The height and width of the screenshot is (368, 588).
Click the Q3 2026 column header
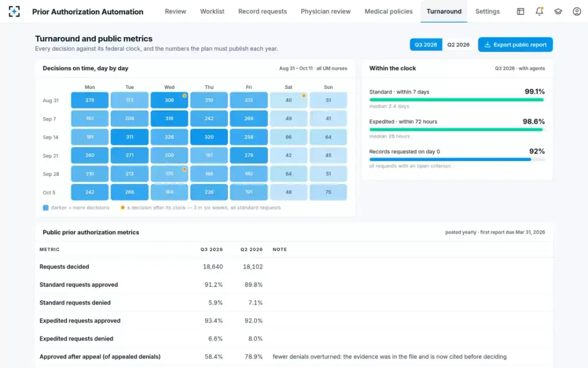(x=212, y=249)
